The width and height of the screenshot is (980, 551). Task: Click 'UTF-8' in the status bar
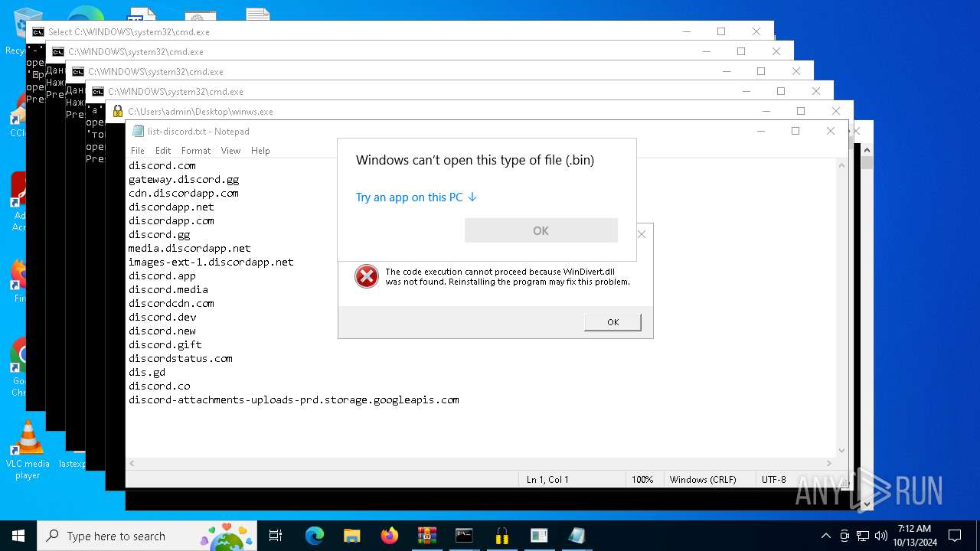coord(773,479)
